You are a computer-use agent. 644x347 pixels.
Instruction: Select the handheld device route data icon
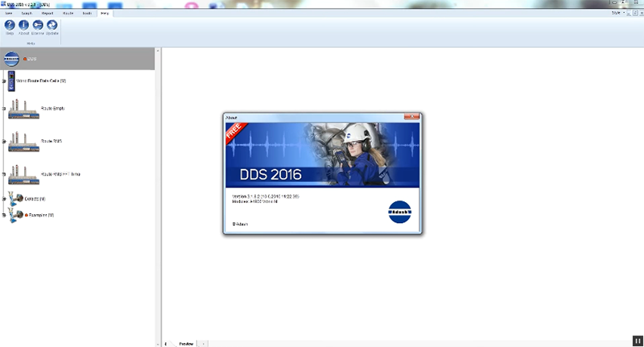[11, 81]
